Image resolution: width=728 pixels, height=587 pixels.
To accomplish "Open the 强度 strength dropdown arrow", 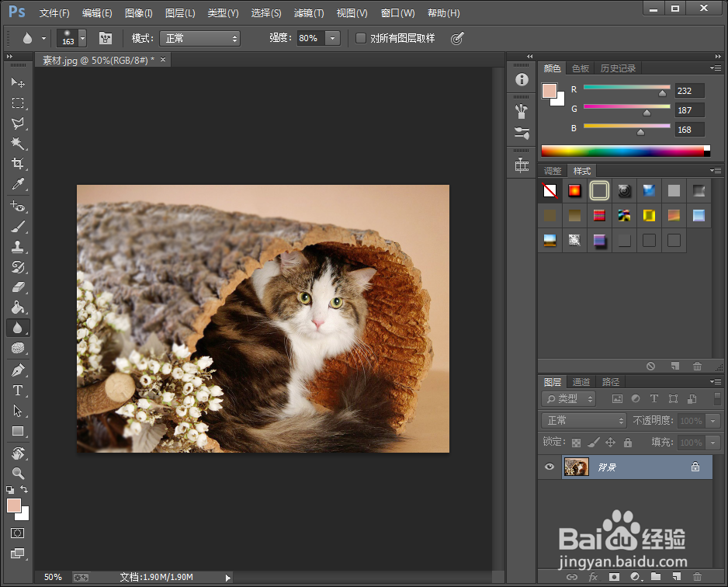I will (333, 38).
